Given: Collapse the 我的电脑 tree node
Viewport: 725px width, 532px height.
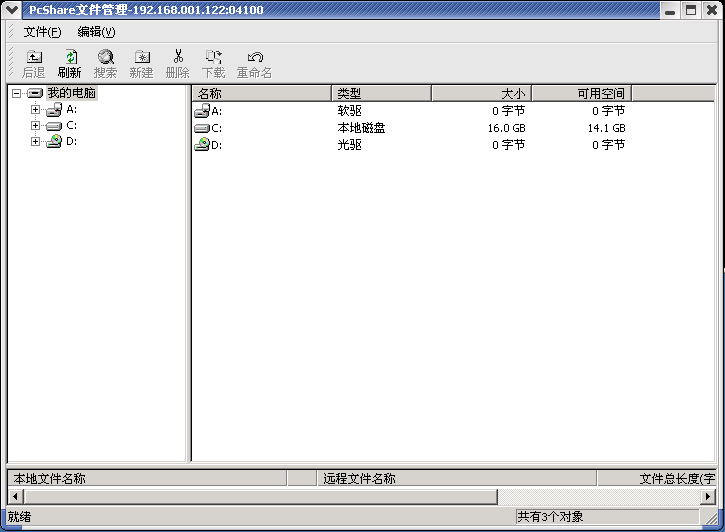Looking at the screenshot, I should (x=17, y=93).
